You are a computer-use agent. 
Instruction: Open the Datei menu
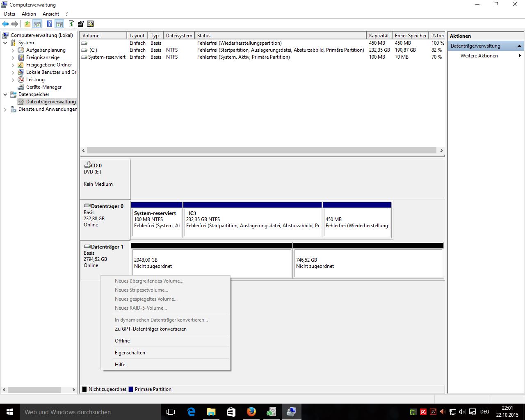coord(9,14)
